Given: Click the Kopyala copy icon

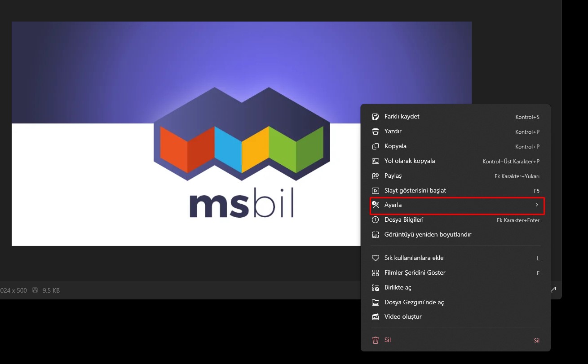Looking at the screenshot, I should (x=376, y=146).
